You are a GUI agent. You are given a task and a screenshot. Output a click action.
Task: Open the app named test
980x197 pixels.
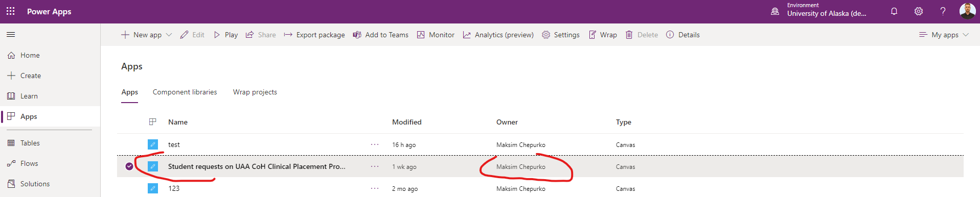(174, 144)
